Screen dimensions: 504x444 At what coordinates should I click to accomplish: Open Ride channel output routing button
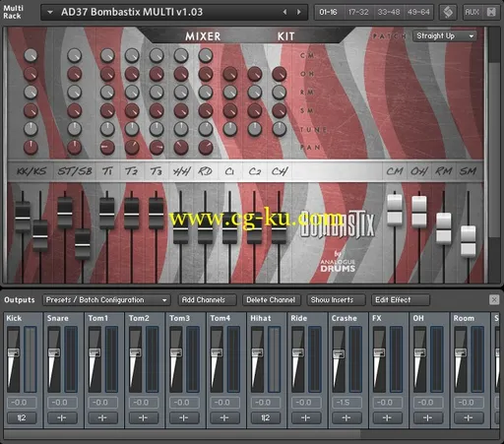pos(306,417)
